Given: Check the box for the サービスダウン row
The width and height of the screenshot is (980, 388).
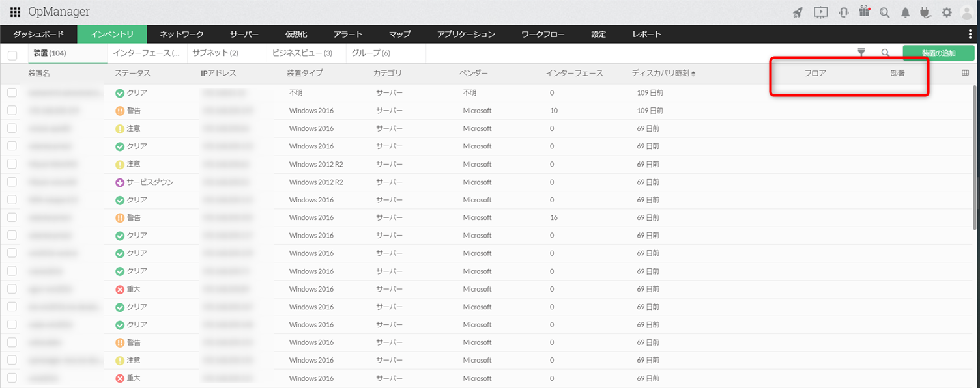Looking at the screenshot, I should pos(12,182).
